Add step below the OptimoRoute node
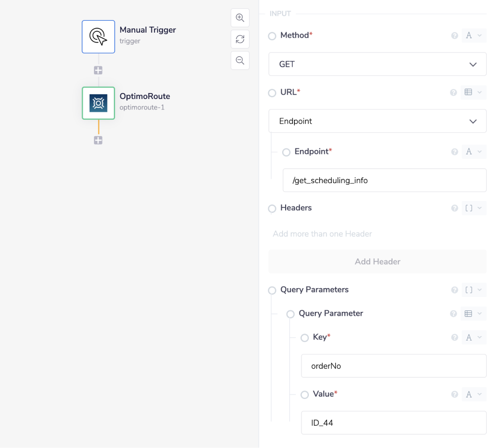The image size is (495, 448). 98,141
